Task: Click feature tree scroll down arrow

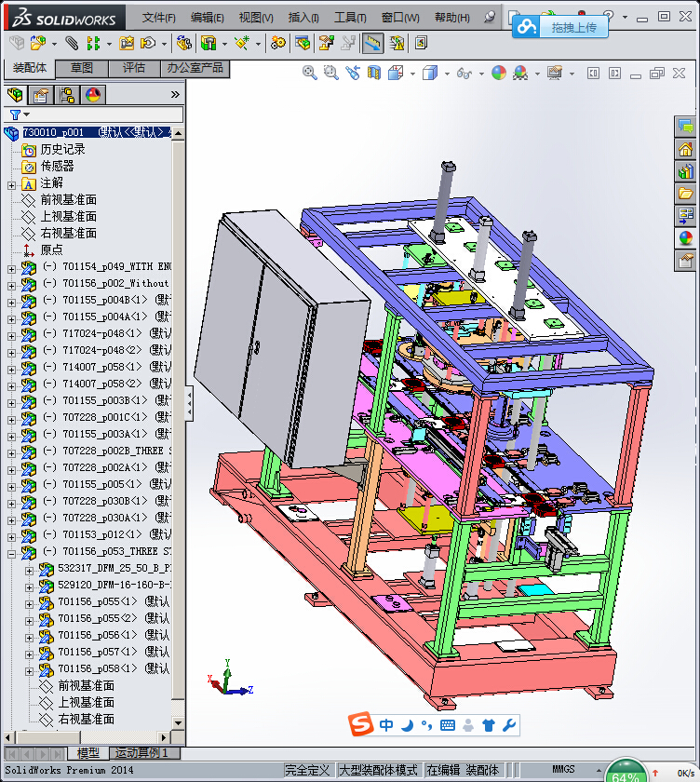Action: [x=178, y=722]
